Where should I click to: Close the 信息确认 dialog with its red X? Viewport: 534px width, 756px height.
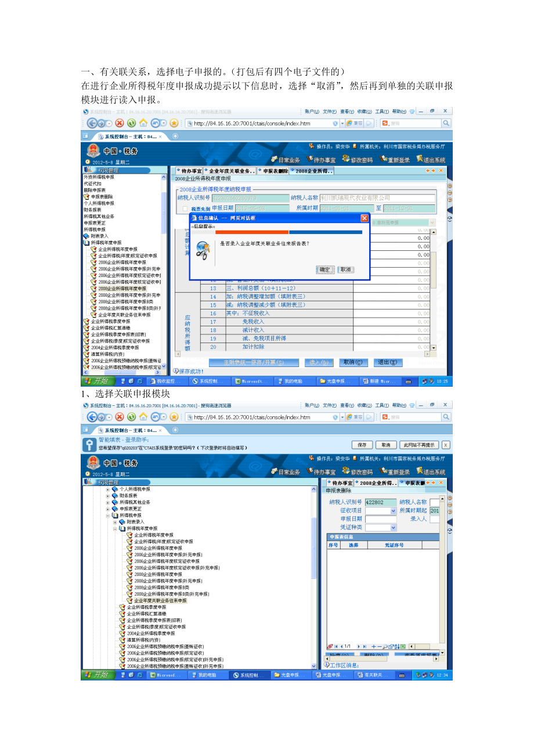(364, 218)
